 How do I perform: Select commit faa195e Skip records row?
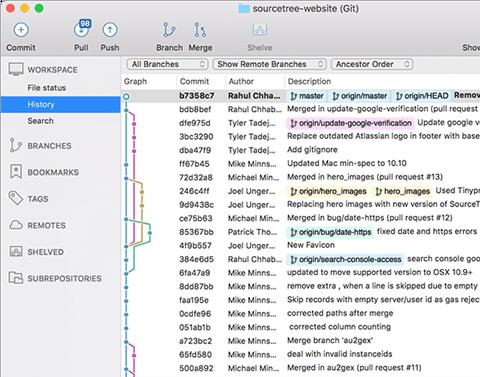pos(300,300)
